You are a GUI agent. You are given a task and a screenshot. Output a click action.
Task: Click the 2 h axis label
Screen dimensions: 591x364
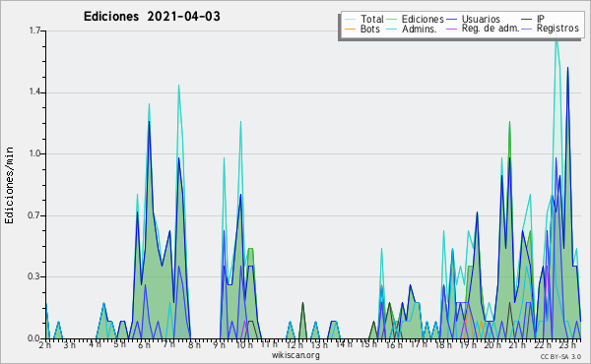(45, 344)
